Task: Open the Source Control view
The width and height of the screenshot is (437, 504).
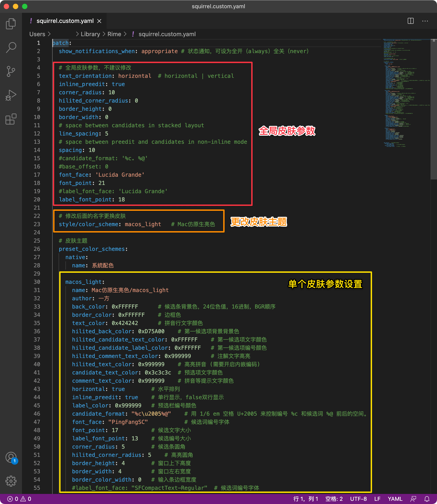Action: click(x=11, y=71)
